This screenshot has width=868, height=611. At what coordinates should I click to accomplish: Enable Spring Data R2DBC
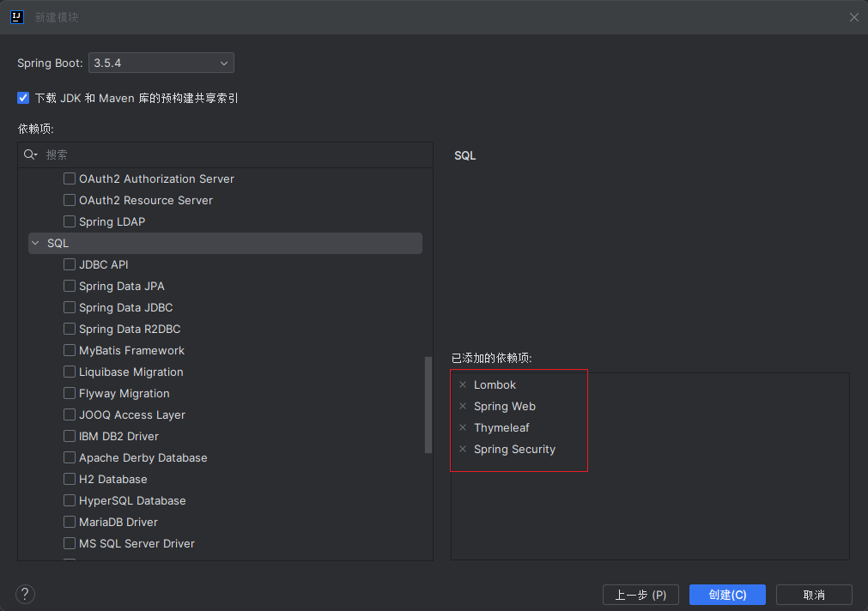tap(70, 329)
